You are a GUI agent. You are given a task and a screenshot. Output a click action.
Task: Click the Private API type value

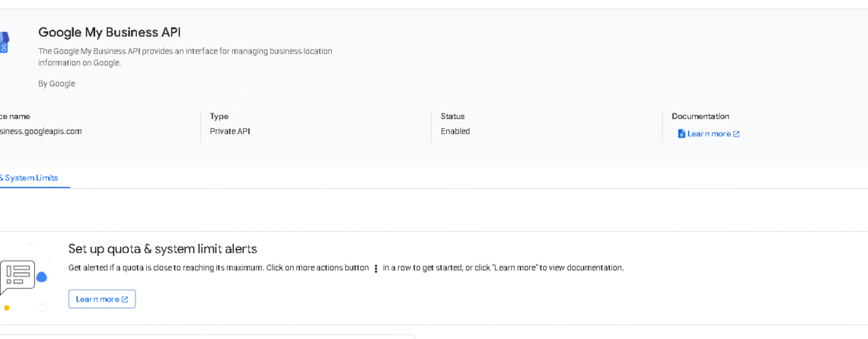[230, 131]
